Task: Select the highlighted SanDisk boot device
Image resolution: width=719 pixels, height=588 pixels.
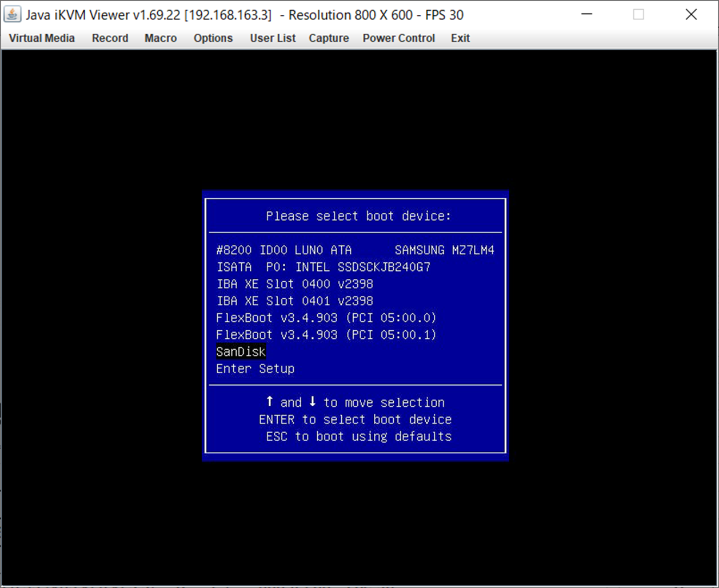Action: pyautogui.click(x=241, y=351)
